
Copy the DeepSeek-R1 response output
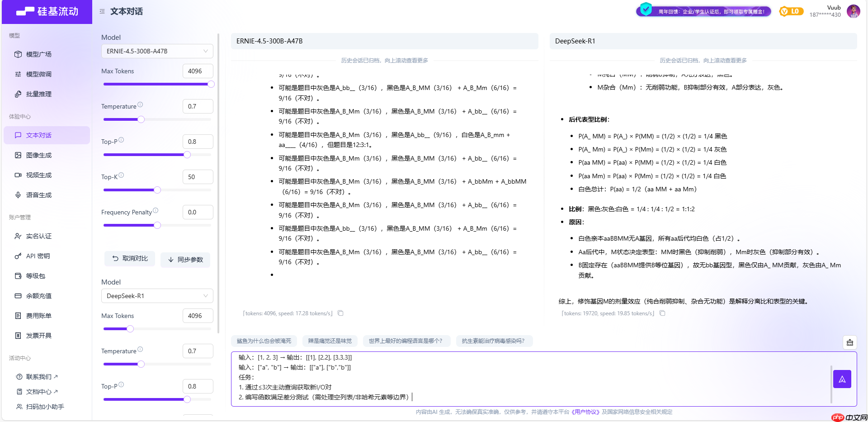pyautogui.click(x=662, y=313)
